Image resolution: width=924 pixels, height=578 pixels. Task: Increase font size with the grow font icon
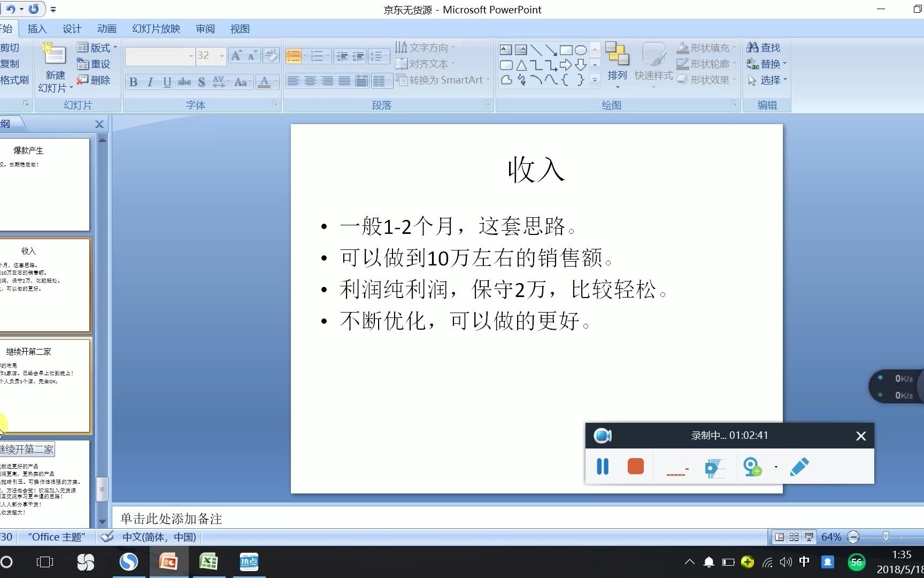tap(236, 55)
